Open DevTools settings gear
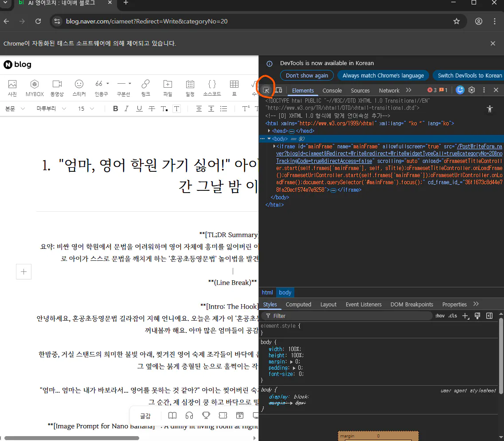The width and height of the screenshot is (504, 441). pos(472,90)
